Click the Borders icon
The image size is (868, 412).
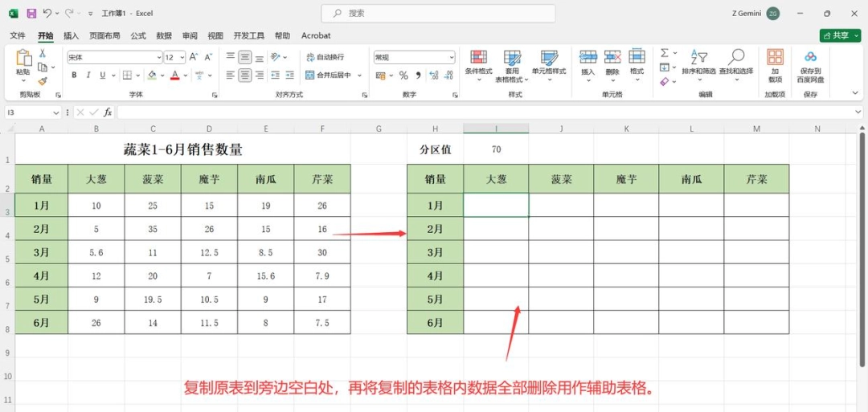tap(127, 75)
